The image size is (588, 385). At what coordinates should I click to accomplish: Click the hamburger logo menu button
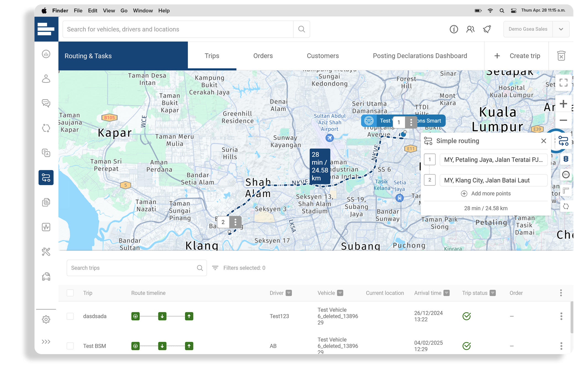(x=46, y=29)
